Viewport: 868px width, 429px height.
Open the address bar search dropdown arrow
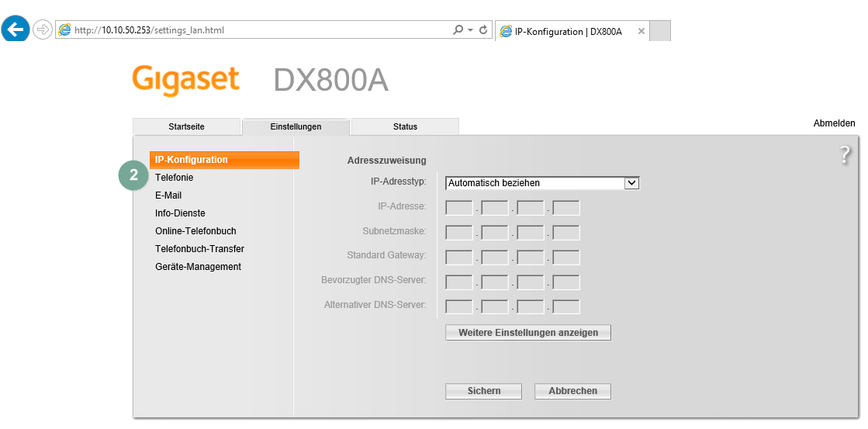coord(470,30)
